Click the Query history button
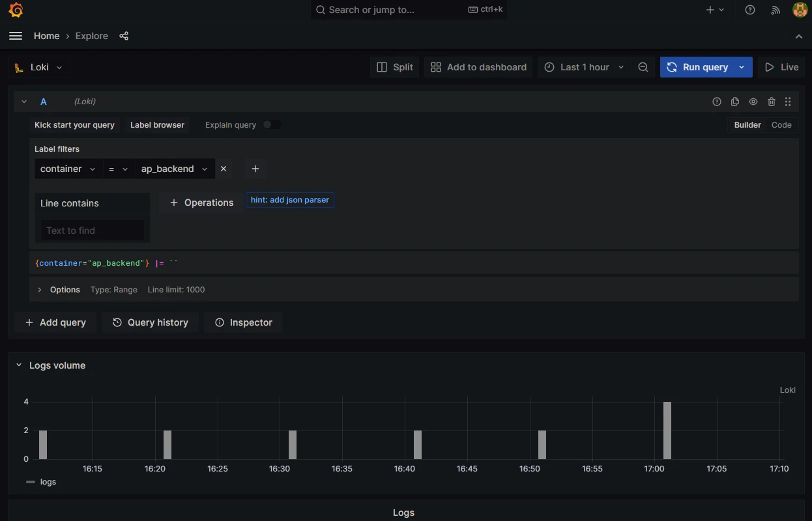Viewport: 812px width, 521px height. tap(151, 322)
